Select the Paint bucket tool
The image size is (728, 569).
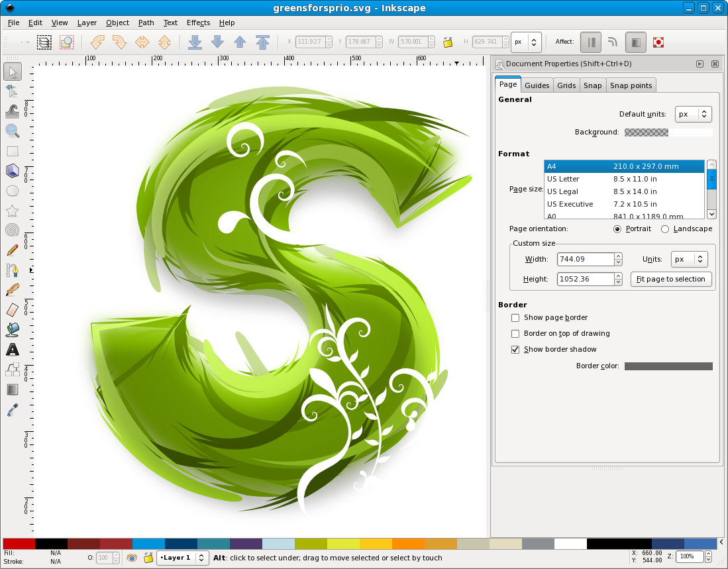[12, 329]
